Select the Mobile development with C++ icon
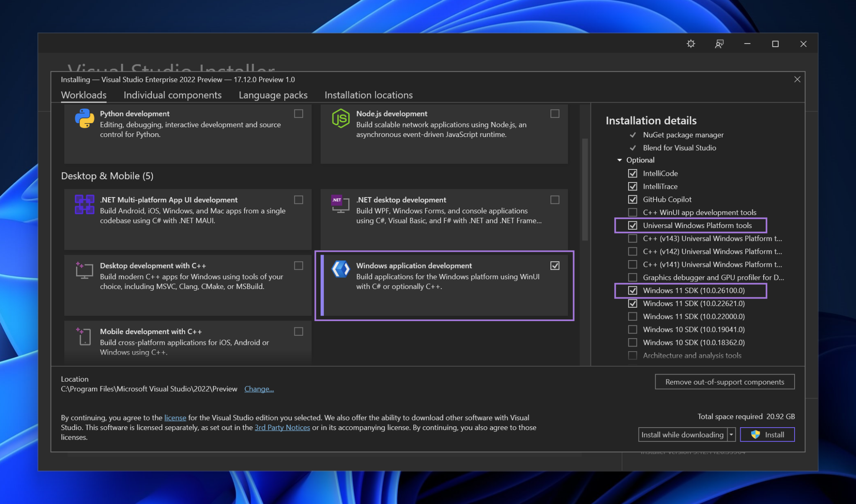This screenshot has width=856, height=504. coord(84,337)
